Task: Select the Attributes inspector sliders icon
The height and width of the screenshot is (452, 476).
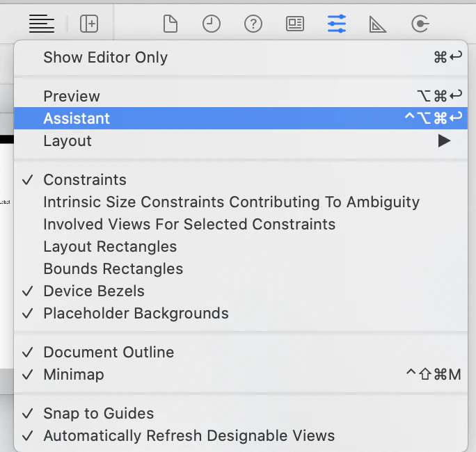Action: [x=337, y=24]
